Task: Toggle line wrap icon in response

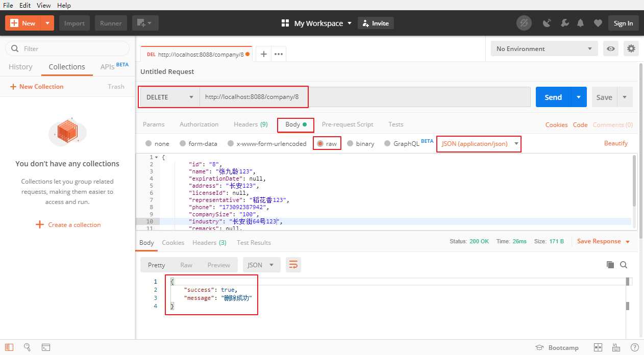Action: click(293, 265)
